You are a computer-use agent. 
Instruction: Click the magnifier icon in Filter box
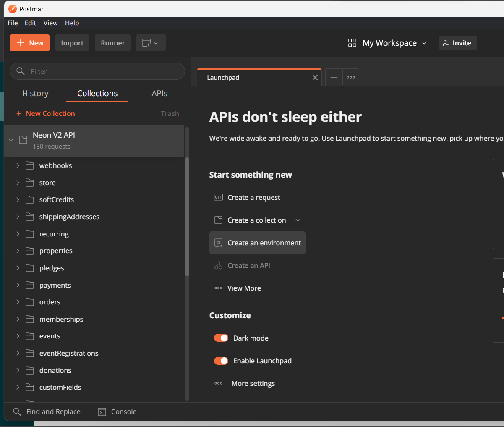pyautogui.click(x=20, y=71)
